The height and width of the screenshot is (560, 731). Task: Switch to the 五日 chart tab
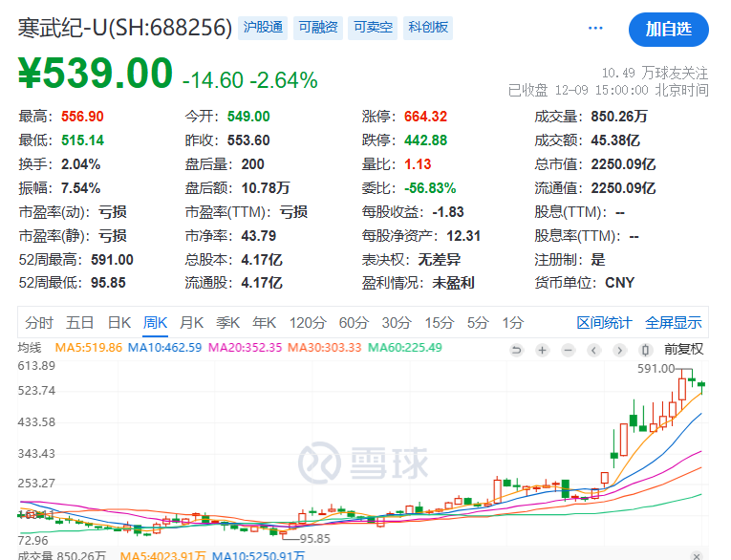coord(79,323)
